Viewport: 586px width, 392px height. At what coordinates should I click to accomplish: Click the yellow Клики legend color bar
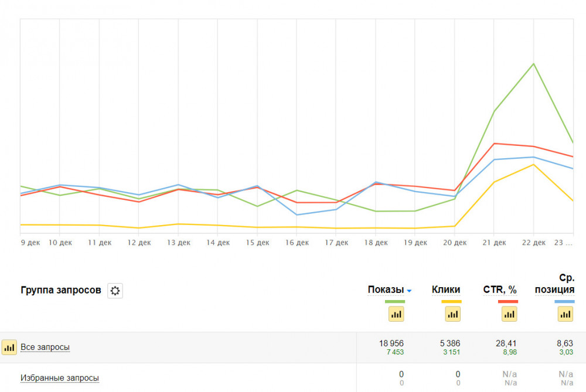[x=452, y=301]
